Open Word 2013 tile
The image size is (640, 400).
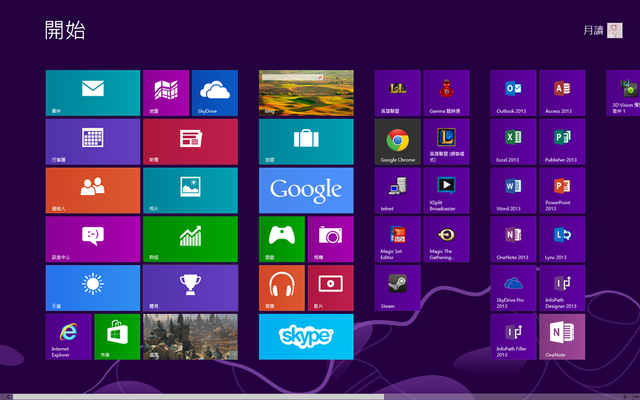click(x=513, y=190)
